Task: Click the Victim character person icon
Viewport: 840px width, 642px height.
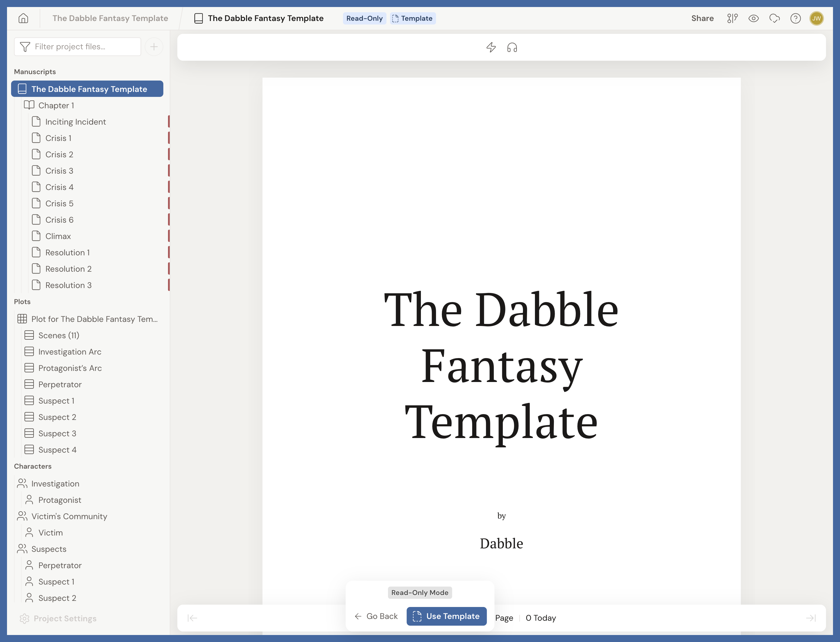Action: 29,532
